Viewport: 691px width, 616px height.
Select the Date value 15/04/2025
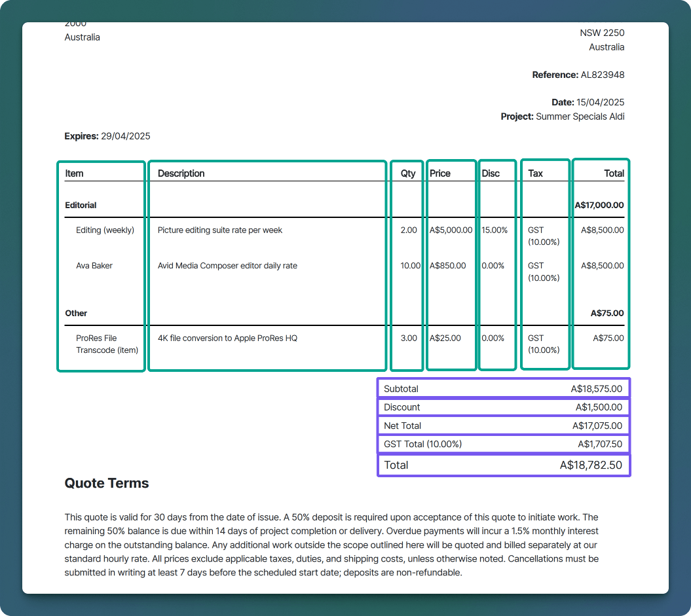point(600,102)
